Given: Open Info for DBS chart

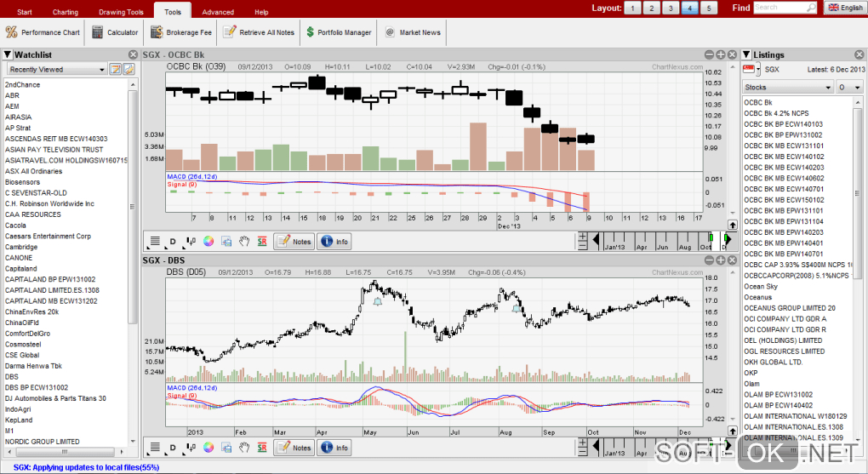Looking at the screenshot, I should pos(334,448).
